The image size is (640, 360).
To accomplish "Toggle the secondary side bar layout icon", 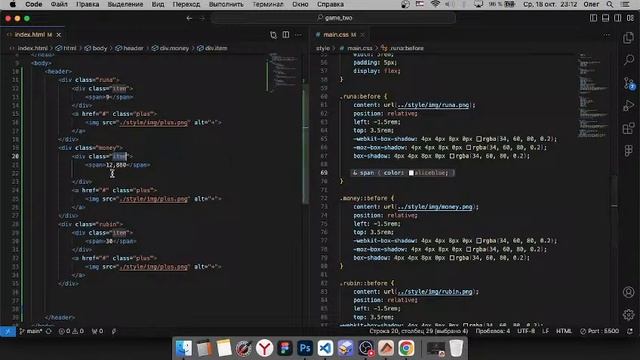I will pos(618,18).
